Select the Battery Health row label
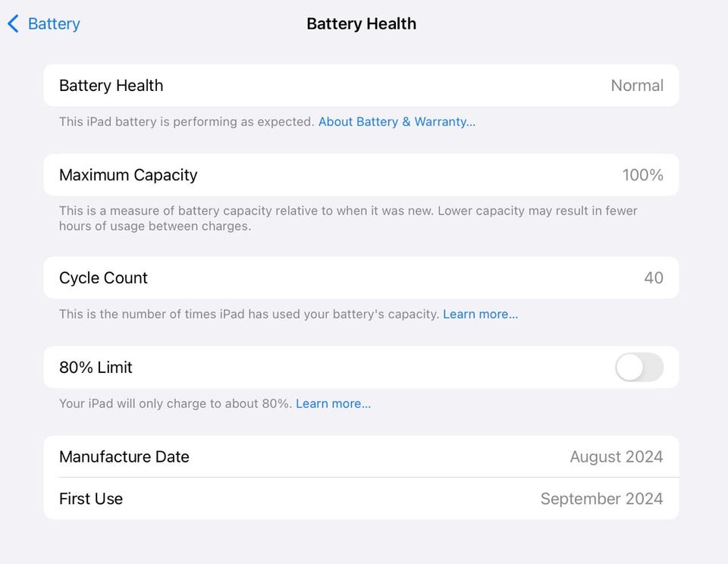This screenshot has width=728, height=564. [111, 86]
